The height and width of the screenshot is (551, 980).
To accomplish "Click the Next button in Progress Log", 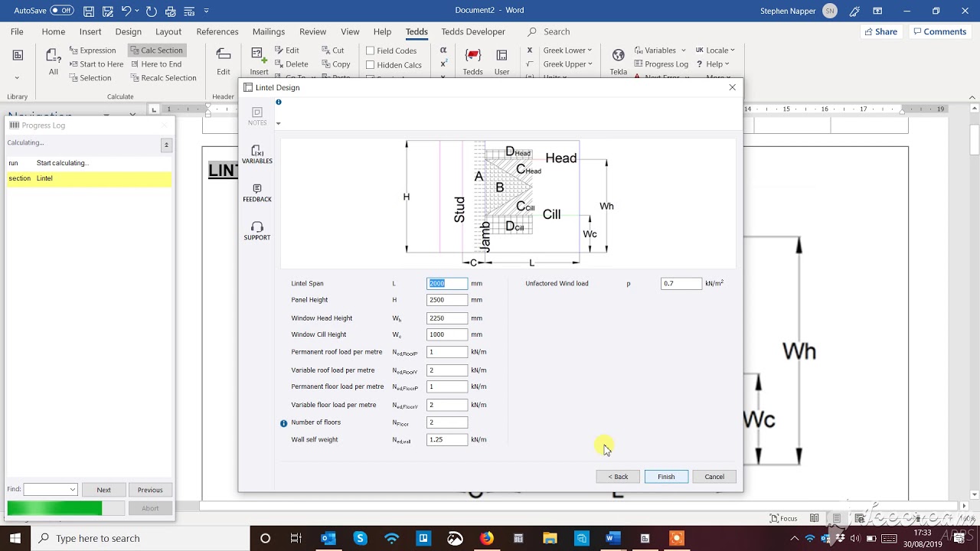I will pyautogui.click(x=104, y=490).
